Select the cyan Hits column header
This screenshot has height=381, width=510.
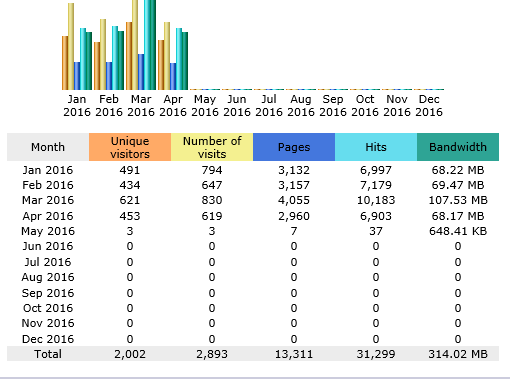(x=376, y=147)
